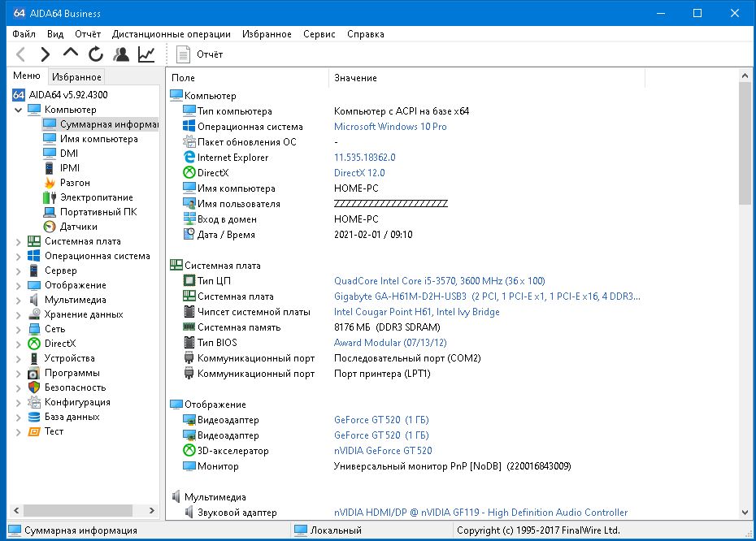
Task: Click the Программы icon in tree
Action: click(x=34, y=373)
